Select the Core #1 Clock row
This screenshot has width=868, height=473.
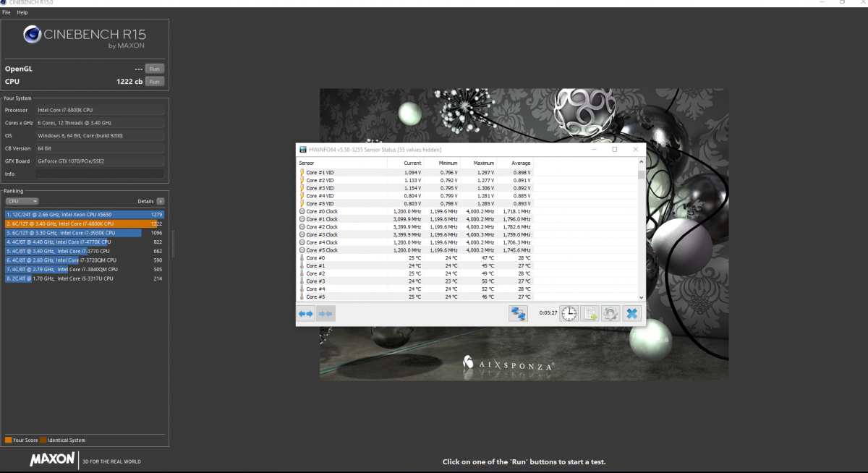pyautogui.click(x=416, y=219)
